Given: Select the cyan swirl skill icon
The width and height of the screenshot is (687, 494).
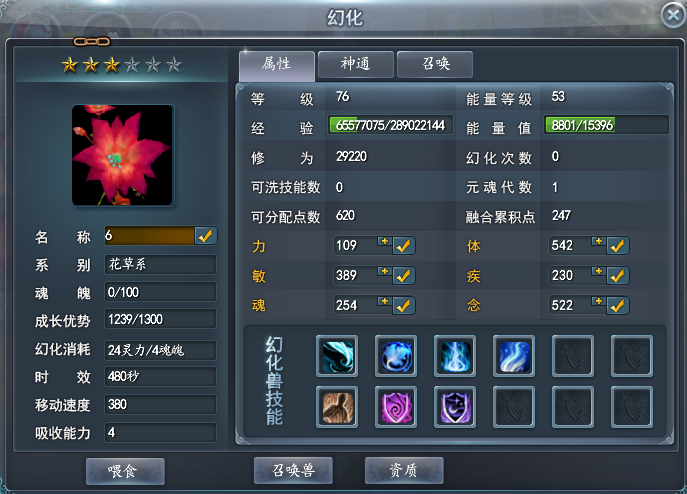Looking at the screenshot, I should pos(337,356).
